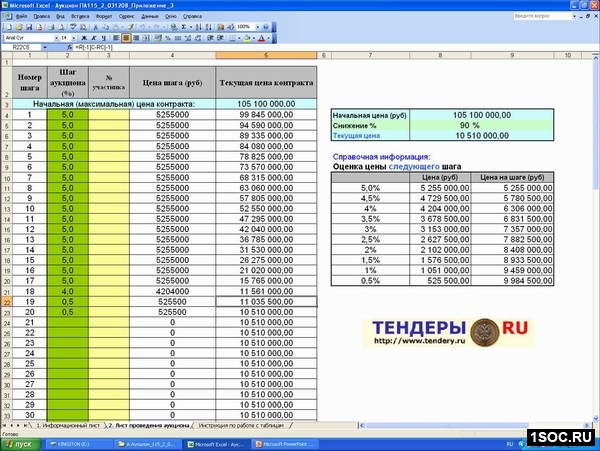Apply thousands separator format
The height and width of the screenshot is (451, 600).
pos(178,38)
